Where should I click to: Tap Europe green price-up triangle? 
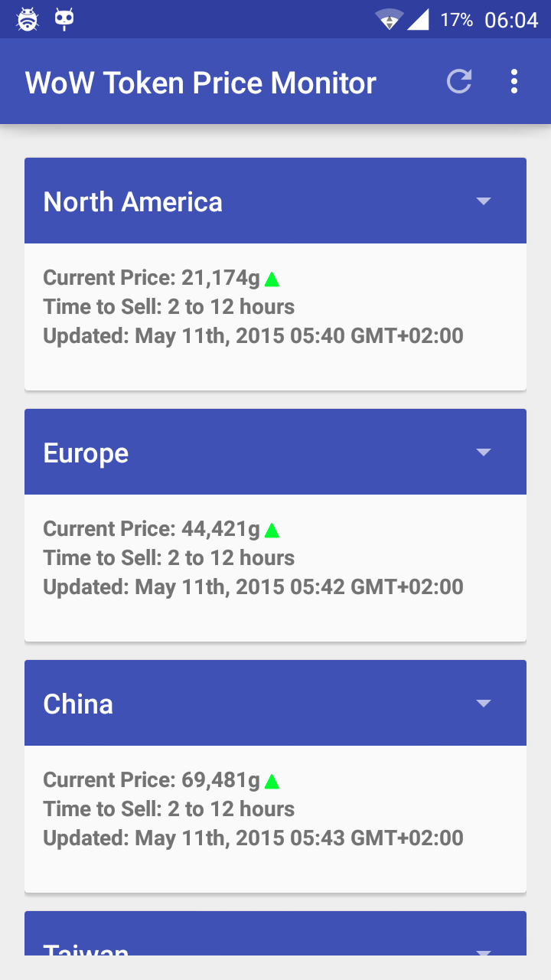[272, 530]
